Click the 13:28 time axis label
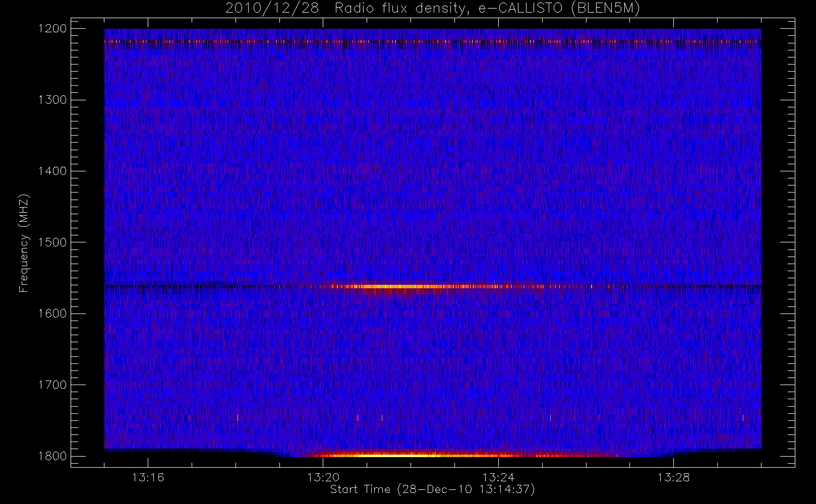This screenshot has width=816, height=504. click(x=673, y=477)
